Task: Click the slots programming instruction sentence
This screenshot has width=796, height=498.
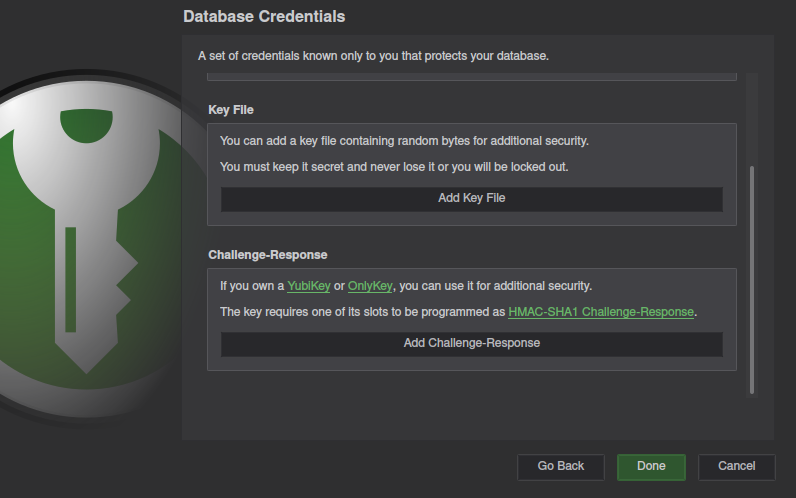Action: [458, 312]
